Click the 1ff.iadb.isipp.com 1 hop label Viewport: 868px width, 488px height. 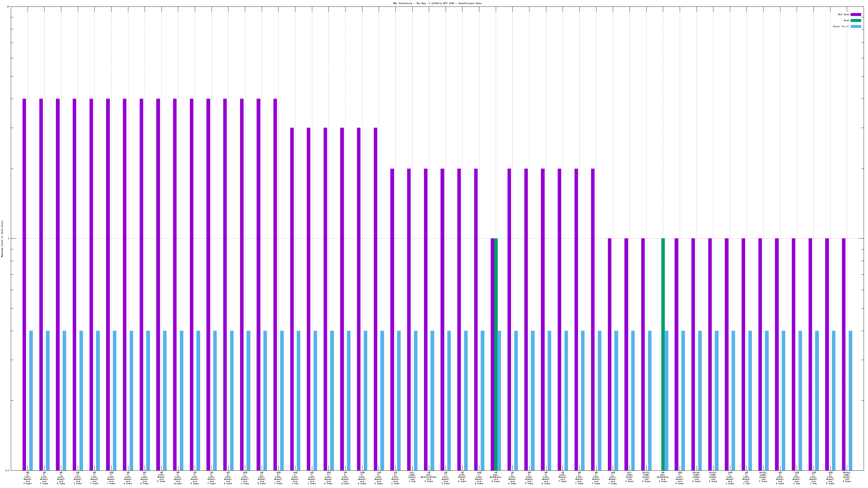[412, 477]
